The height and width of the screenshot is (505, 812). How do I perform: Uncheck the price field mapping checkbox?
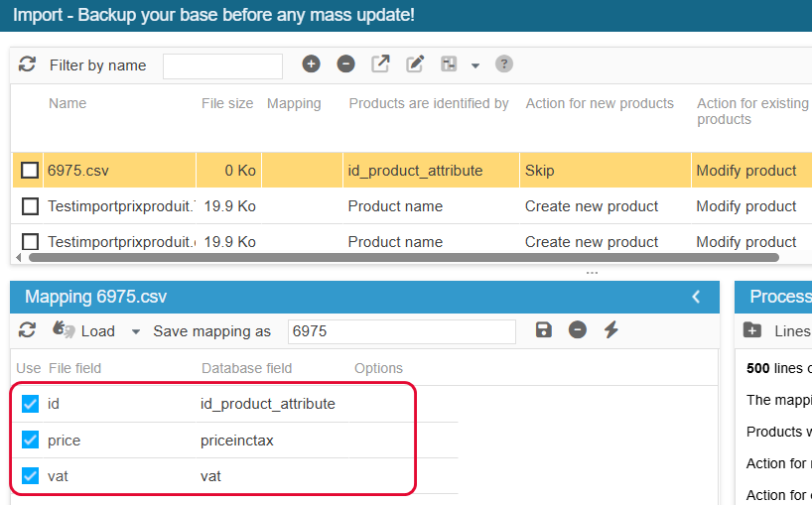click(30, 440)
